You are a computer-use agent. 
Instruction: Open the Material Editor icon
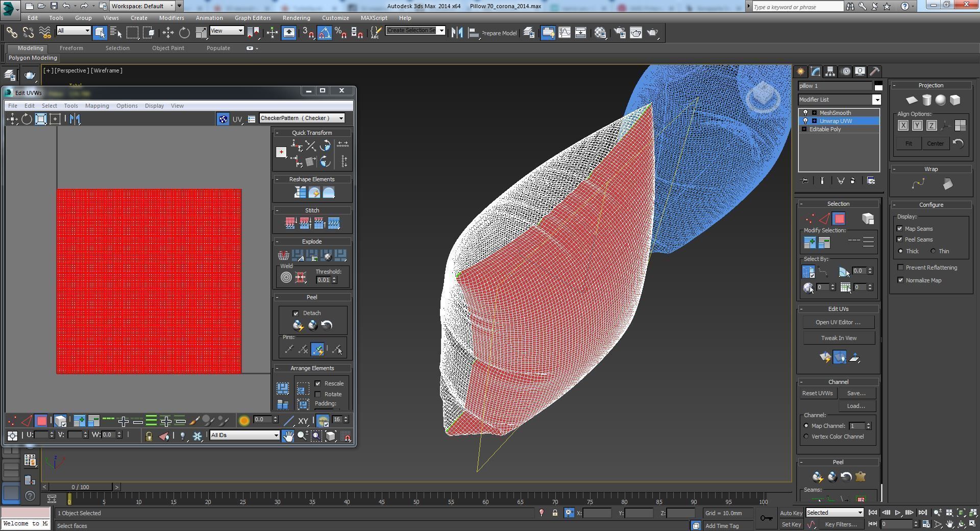pyautogui.click(x=600, y=33)
